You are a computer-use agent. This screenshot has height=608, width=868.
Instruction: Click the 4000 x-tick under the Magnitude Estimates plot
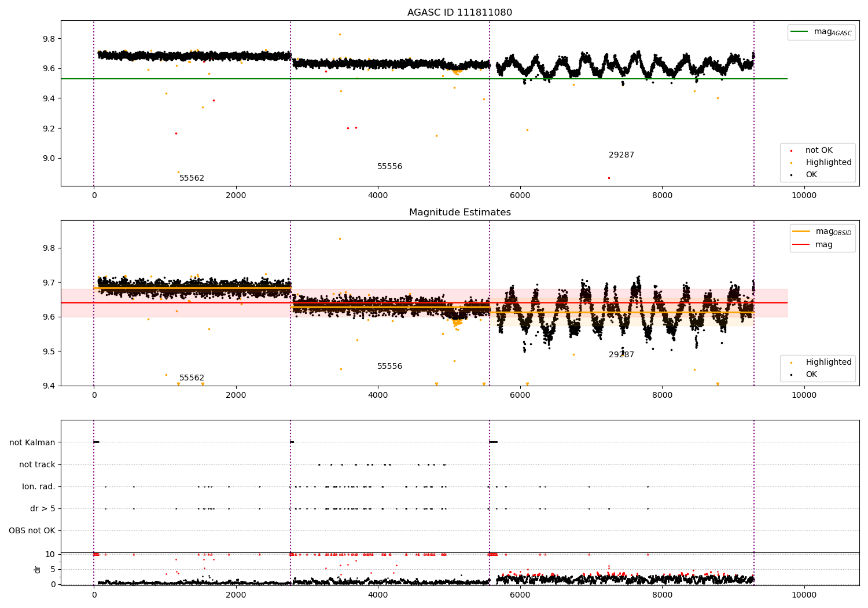(378, 395)
